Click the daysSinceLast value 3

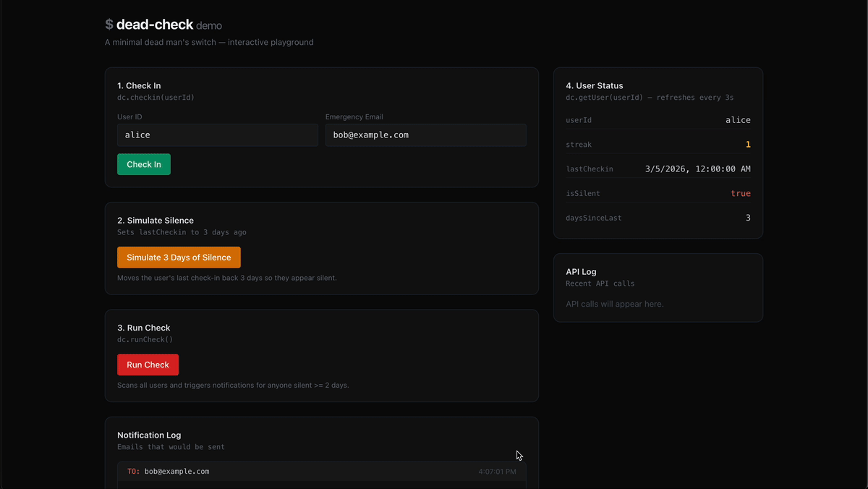[x=748, y=218]
